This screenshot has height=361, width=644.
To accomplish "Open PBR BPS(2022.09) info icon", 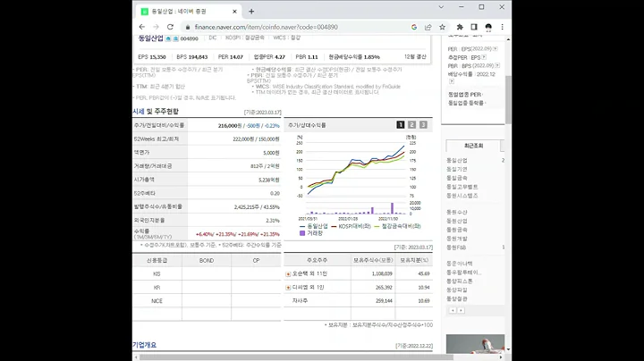I will click(x=497, y=65).
